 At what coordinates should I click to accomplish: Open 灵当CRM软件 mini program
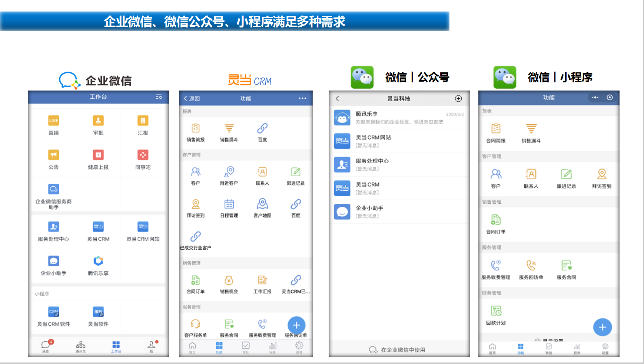click(x=54, y=312)
